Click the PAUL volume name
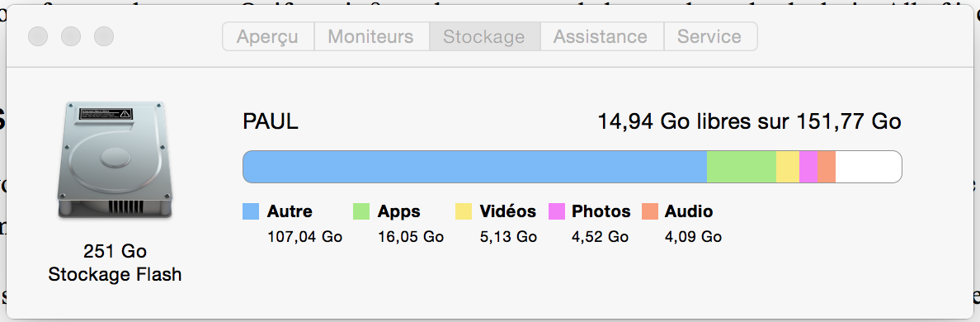 point(270,121)
